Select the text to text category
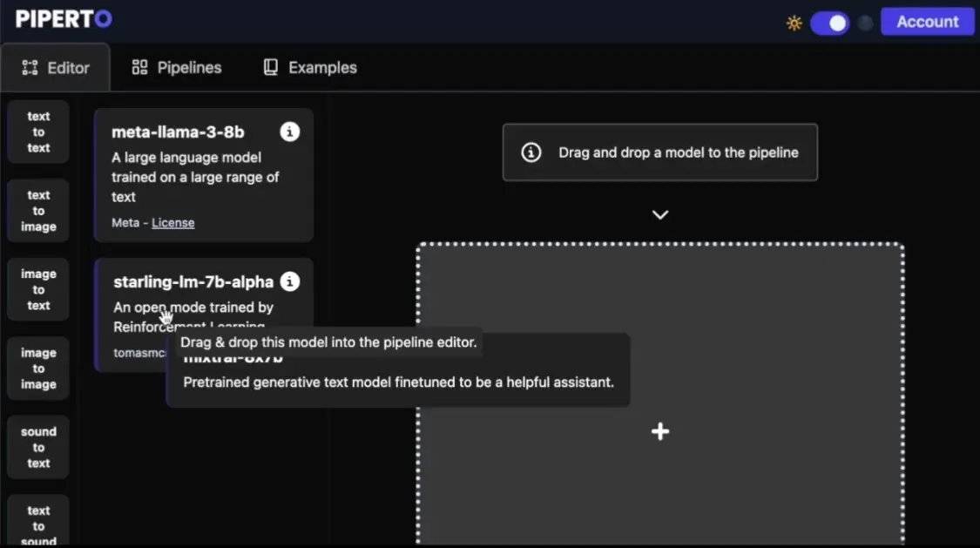Screen dimensions: 980x548 click(38, 132)
